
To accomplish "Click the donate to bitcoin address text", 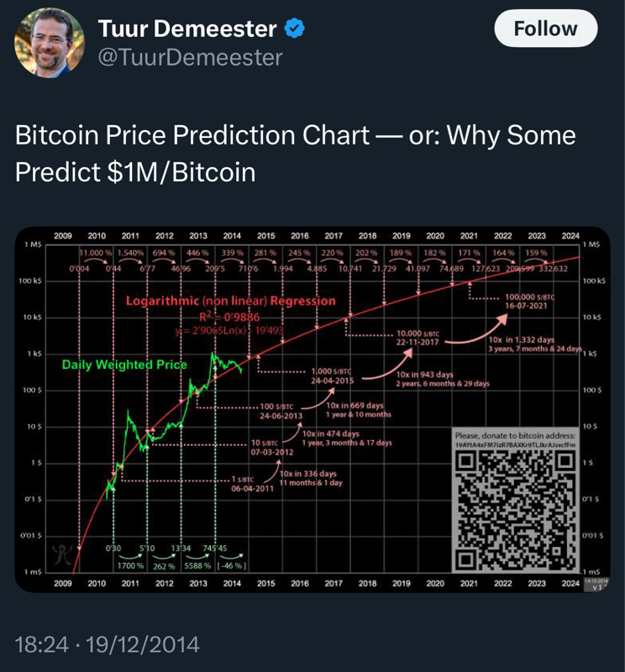I will point(515,437).
